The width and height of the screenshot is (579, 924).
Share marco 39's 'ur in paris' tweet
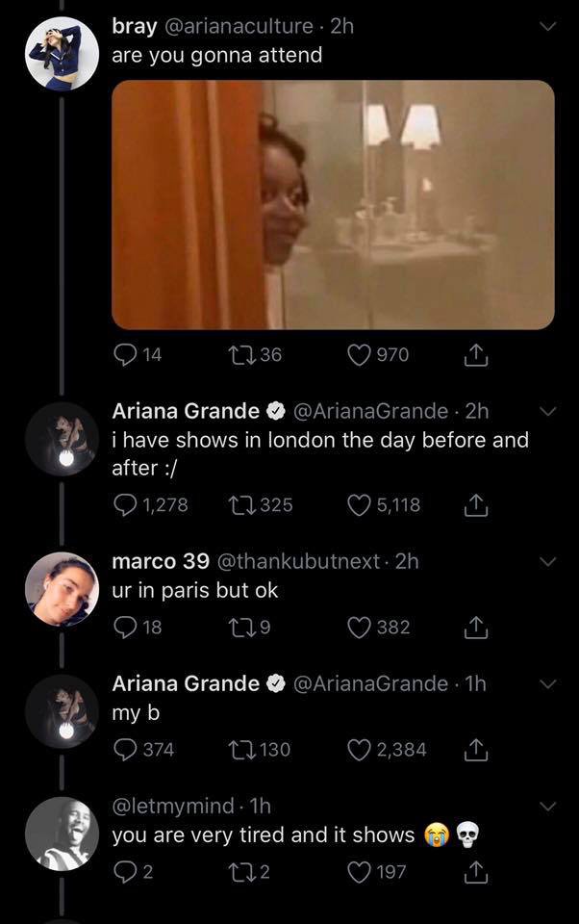click(475, 628)
